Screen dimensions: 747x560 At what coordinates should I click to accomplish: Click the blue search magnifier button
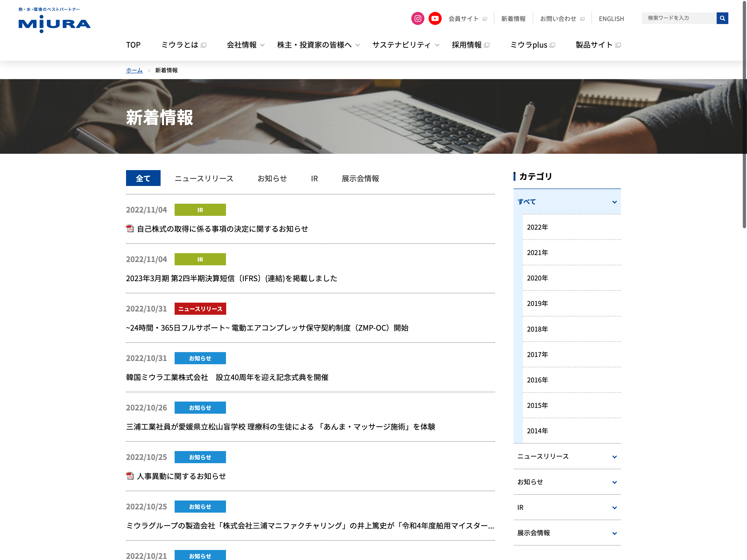[722, 18]
